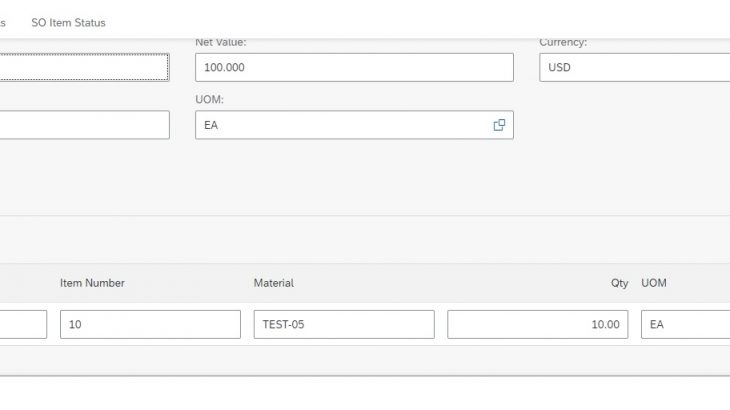Click the Net Value label

(221, 42)
